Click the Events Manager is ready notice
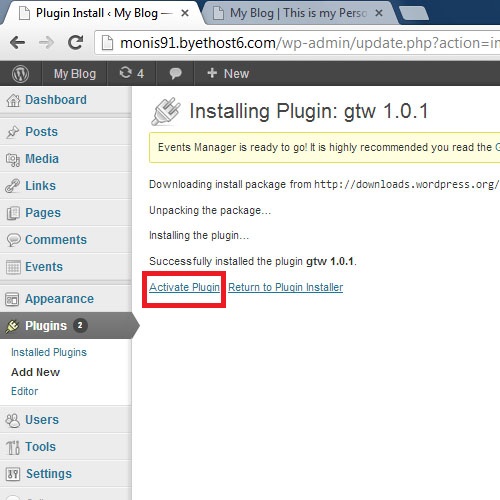Viewport: 500px width, 500px height. click(x=324, y=147)
